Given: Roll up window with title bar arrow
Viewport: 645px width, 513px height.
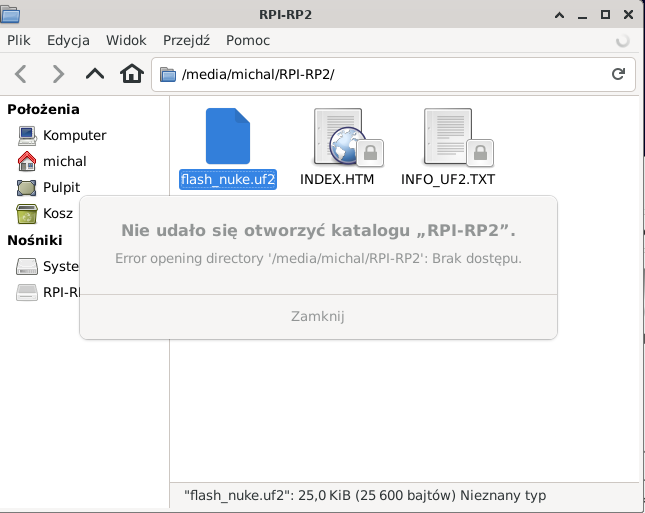Looking at the screenshot, I should [x=559, y=15].
